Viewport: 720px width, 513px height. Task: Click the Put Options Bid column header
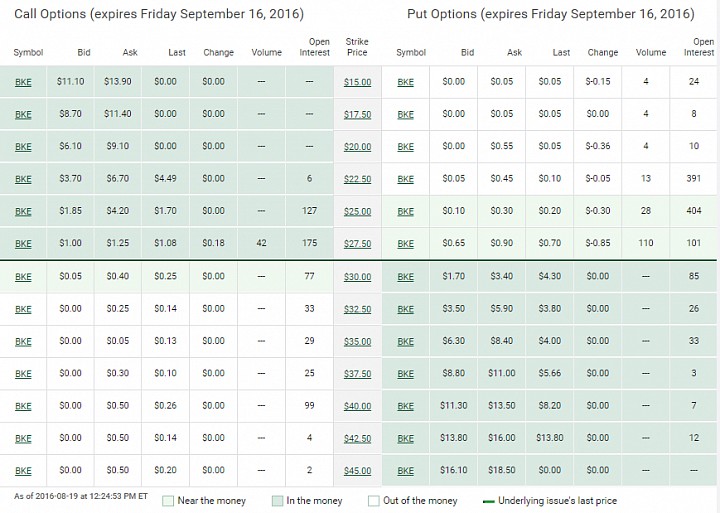pyautogui.click(x=467, y=52)
